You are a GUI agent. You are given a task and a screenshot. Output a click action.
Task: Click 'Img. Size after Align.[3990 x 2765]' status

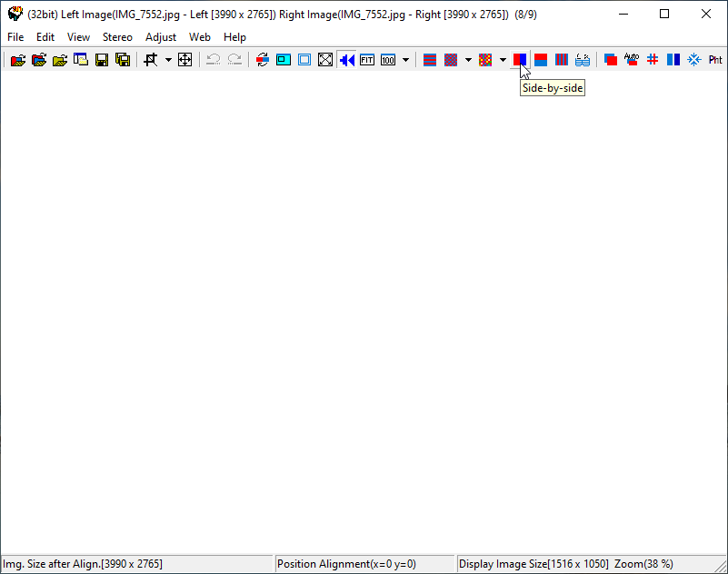pyautogui.click(x=83, y=564)
